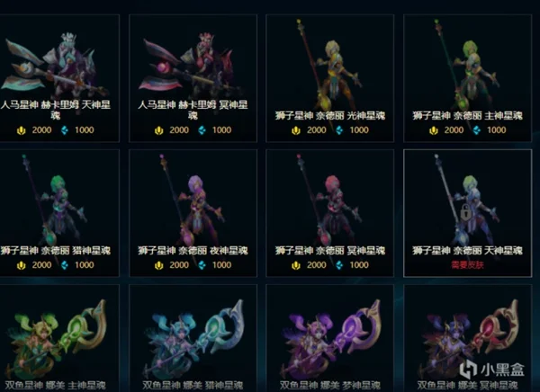Viewport: 540px width, 392px height.
Task: Select 双鱼星神 娜美 梦神星魂 purple chroma
Action: tap(330, 338)
